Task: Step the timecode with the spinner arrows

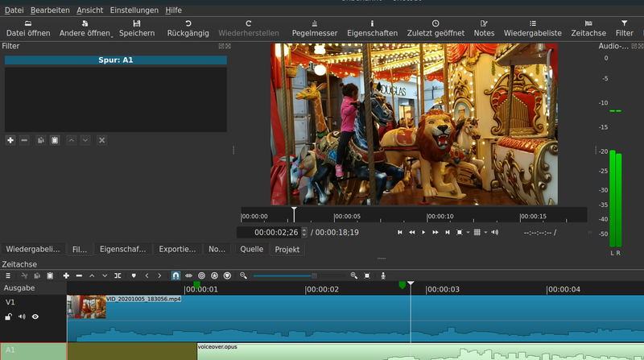Action: coord(304,233)
